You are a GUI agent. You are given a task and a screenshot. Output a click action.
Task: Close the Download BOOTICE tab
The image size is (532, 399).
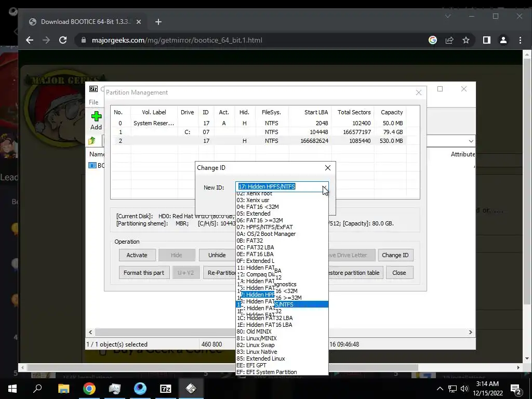[138, 22]
